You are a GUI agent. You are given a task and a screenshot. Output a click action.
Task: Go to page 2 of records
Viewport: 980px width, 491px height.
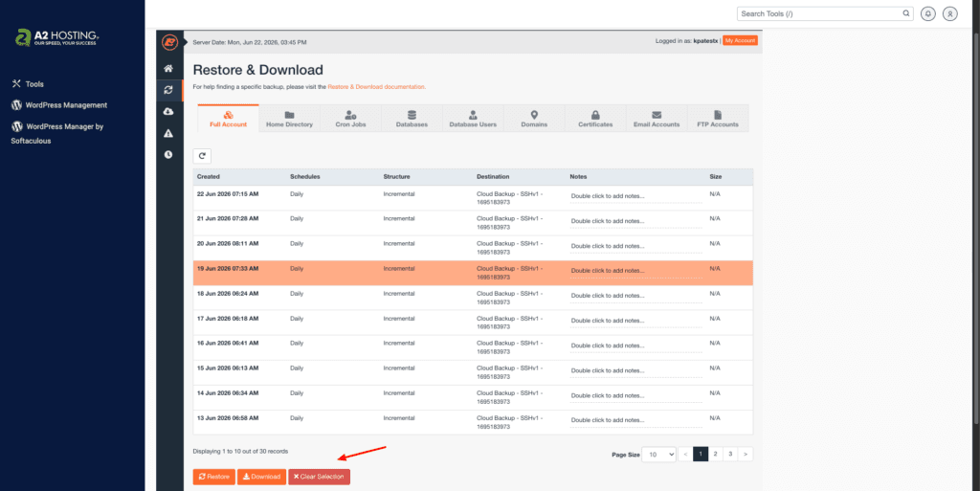point(715,454)
